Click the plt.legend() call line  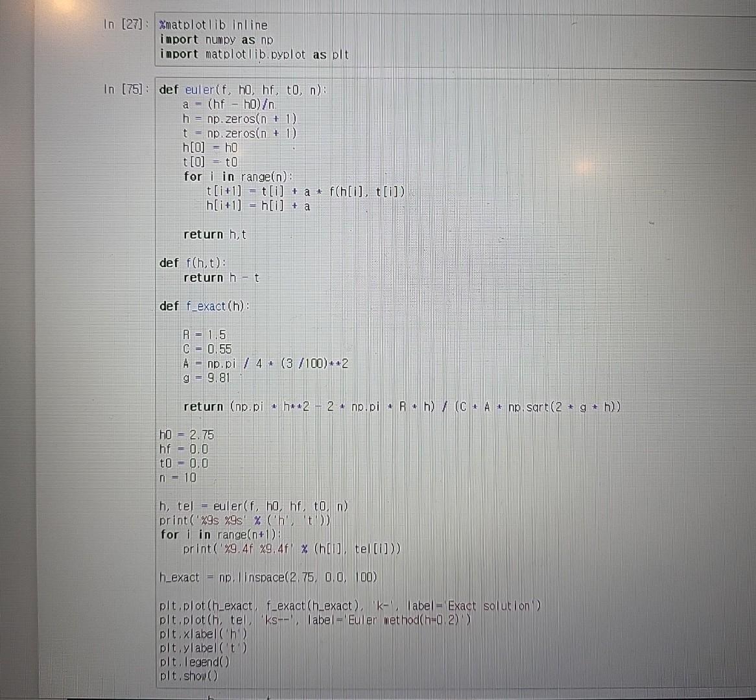(191, 662)
